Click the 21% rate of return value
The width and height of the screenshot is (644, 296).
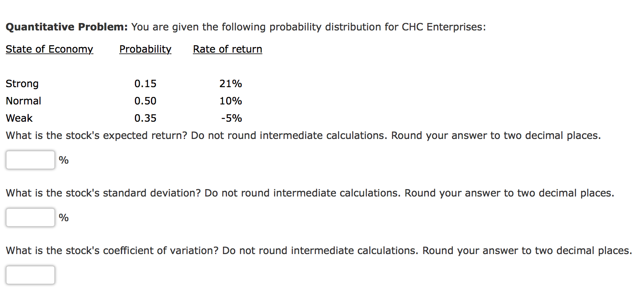(x=231, y=83)
